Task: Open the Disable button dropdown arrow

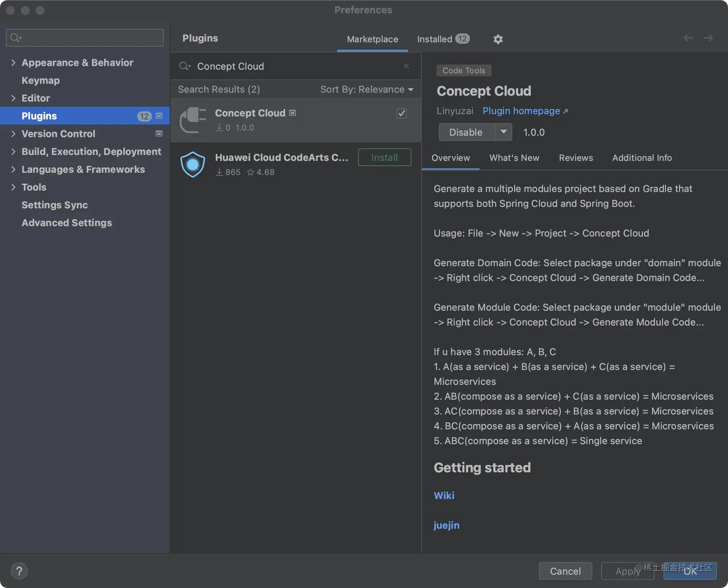Action: [x=504, y=132]
